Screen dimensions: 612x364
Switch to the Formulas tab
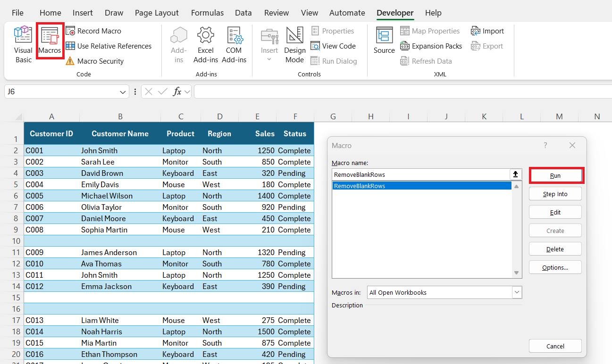tap(206, 13)
